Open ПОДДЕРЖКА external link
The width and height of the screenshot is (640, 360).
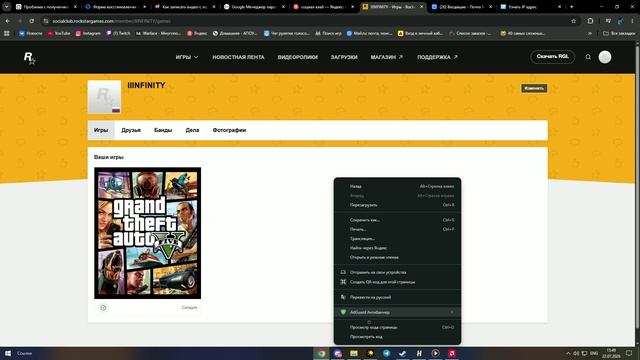(x=437, y=57)
